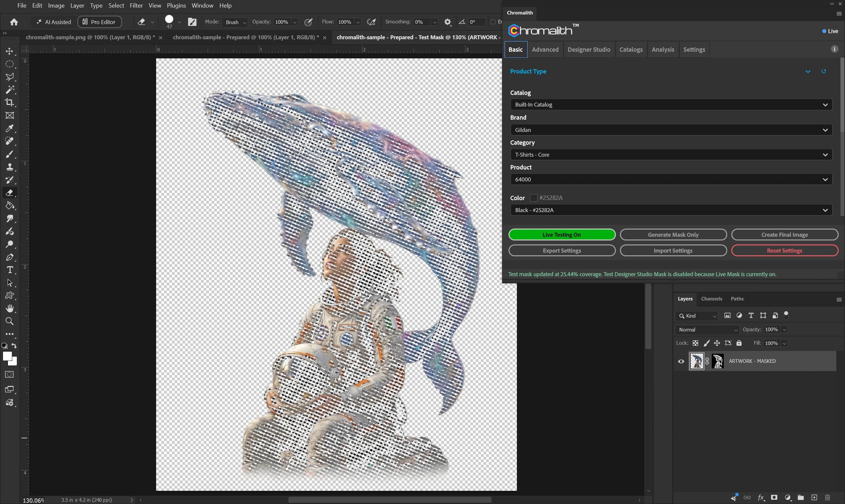This screenshot has height=504, width=845.
Task: Click the white foreground color swatch
Action: 7,356
